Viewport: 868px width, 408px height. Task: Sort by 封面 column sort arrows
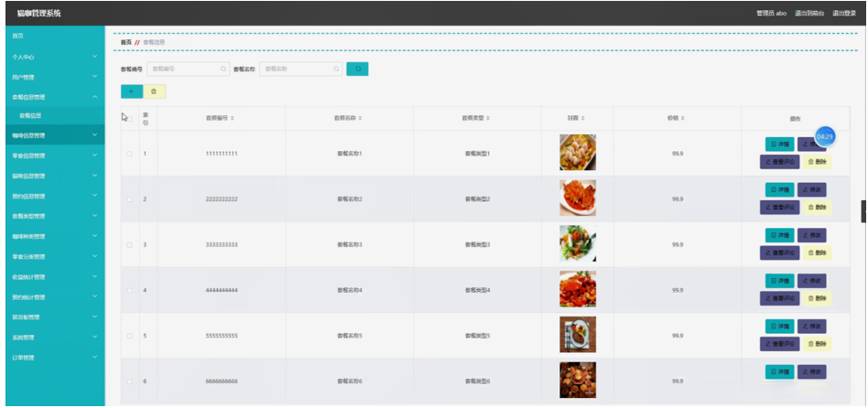pos(583,118)
